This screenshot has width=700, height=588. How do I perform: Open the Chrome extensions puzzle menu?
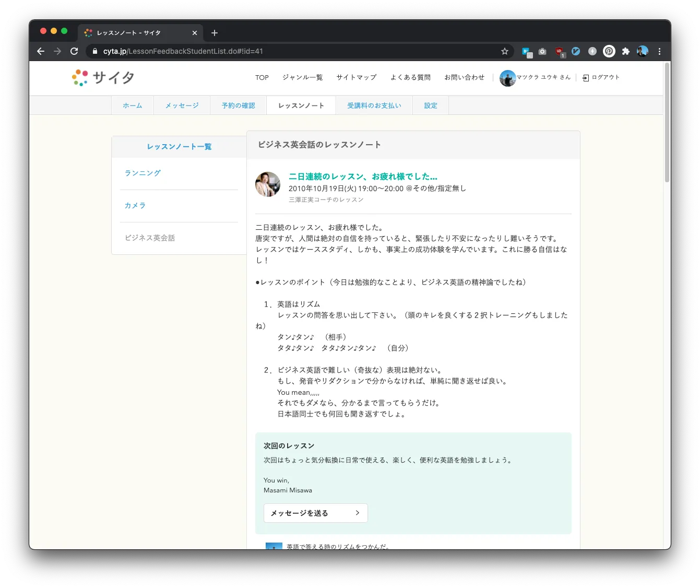[626, 51]
